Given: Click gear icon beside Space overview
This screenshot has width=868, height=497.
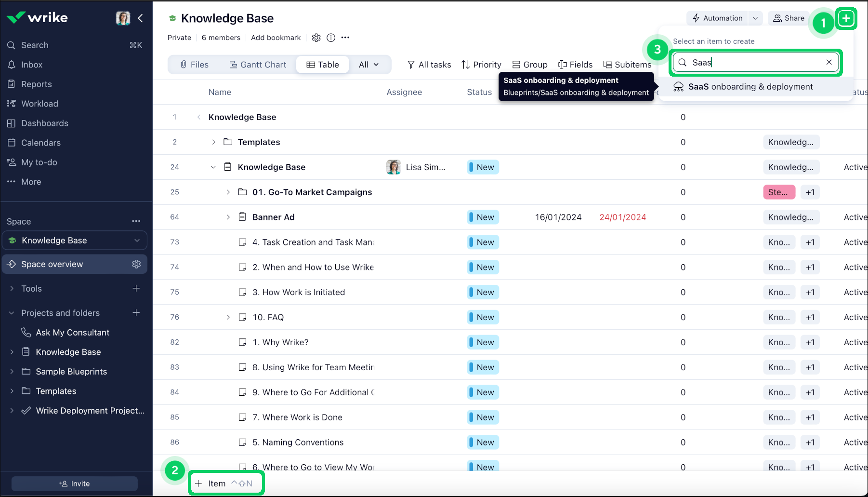Looking at the screenshot, I should click(136, 264).
